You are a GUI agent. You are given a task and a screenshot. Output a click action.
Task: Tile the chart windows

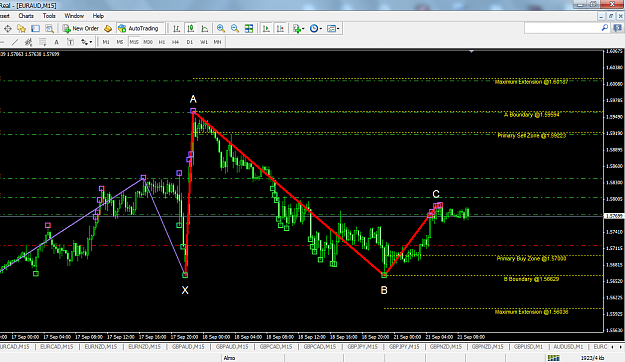click(249, 29)
